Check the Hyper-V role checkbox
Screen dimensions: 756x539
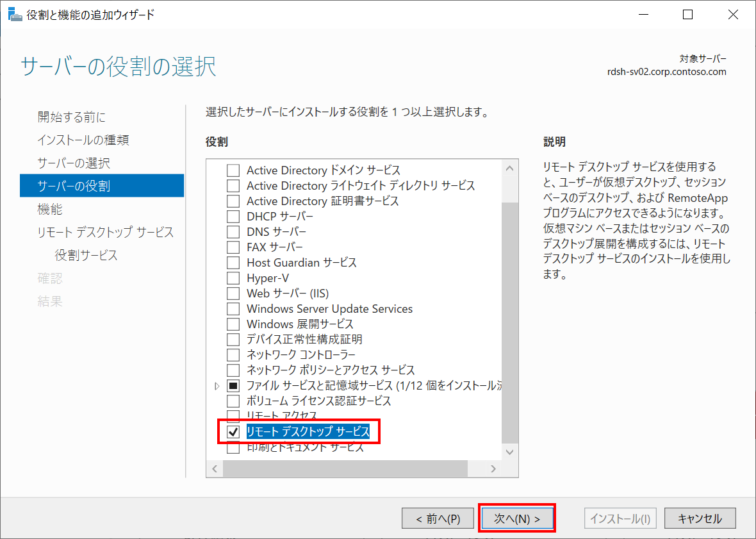234,278
